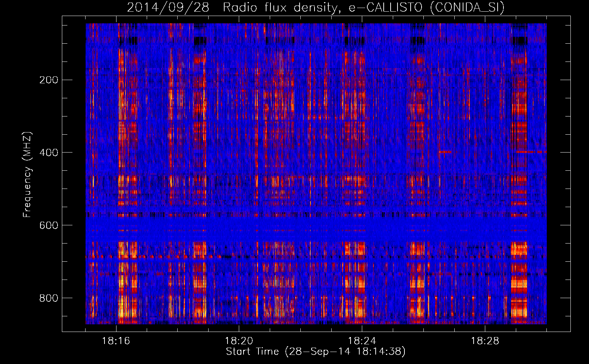Click the plot title text 'Radio flux density, e-CALLISTO (CONIDA_SI)'
This screenshot has height=364, width=589.
[364, 7]
